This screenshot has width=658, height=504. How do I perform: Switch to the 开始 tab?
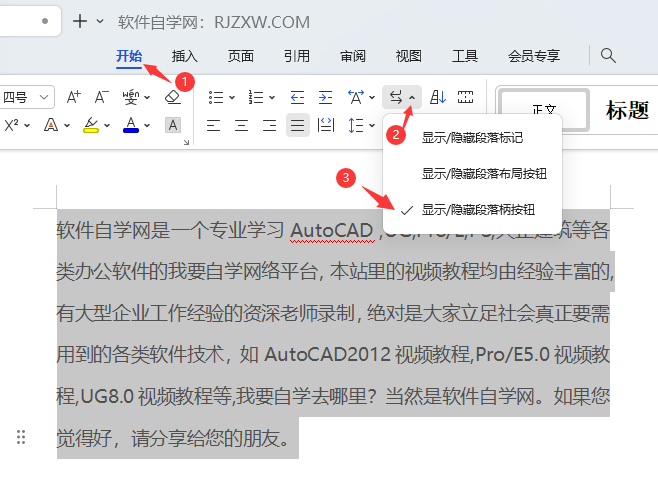(129, 56)
